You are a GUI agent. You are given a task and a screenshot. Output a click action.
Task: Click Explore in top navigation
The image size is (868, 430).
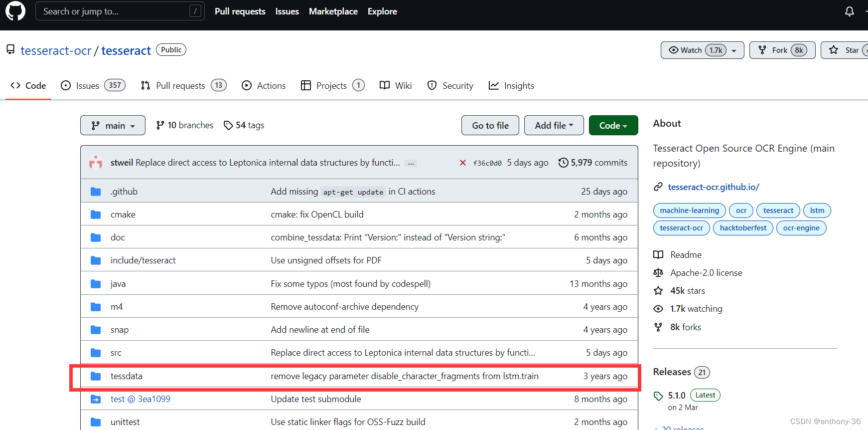382,11
